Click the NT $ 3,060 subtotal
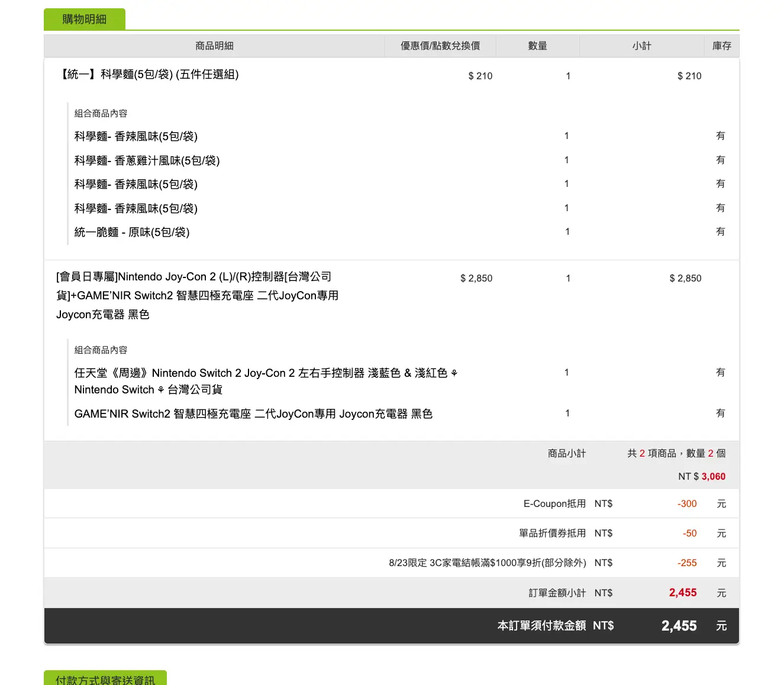 702,477
